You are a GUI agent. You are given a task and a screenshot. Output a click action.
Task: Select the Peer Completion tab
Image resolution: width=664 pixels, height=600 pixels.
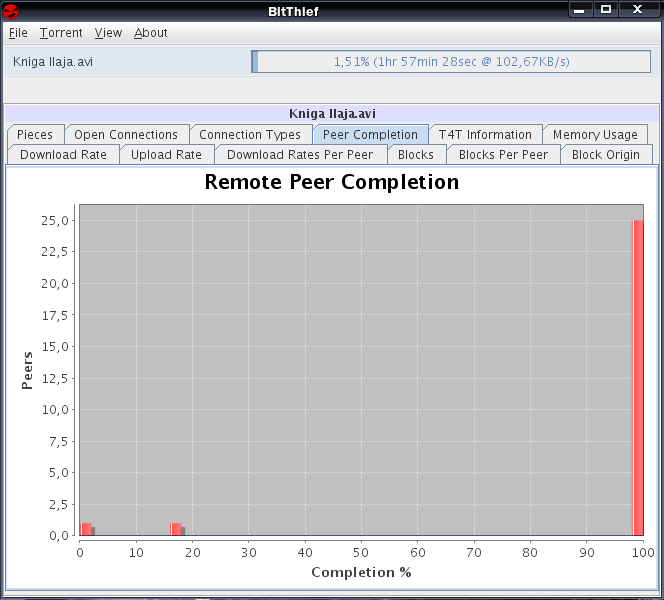point(371,135)
